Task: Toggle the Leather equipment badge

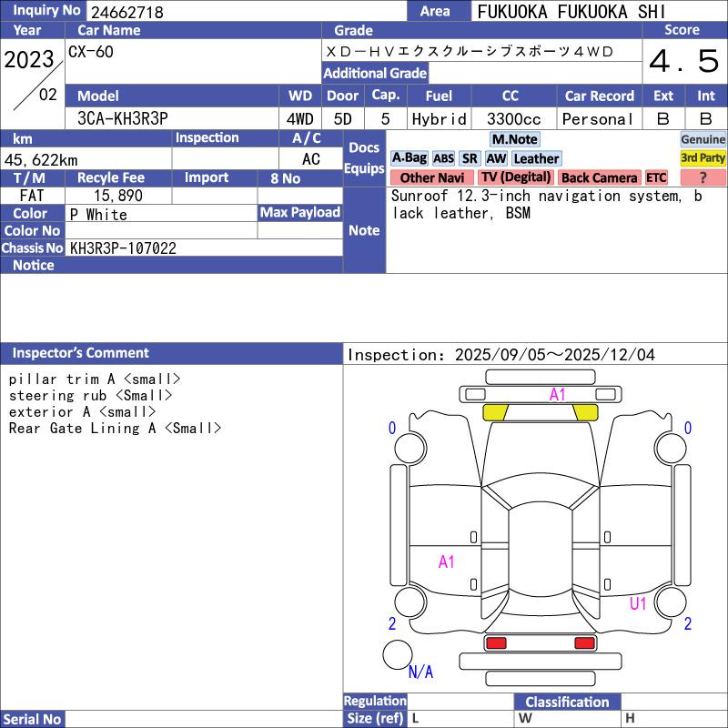Action: click(536, 158)
